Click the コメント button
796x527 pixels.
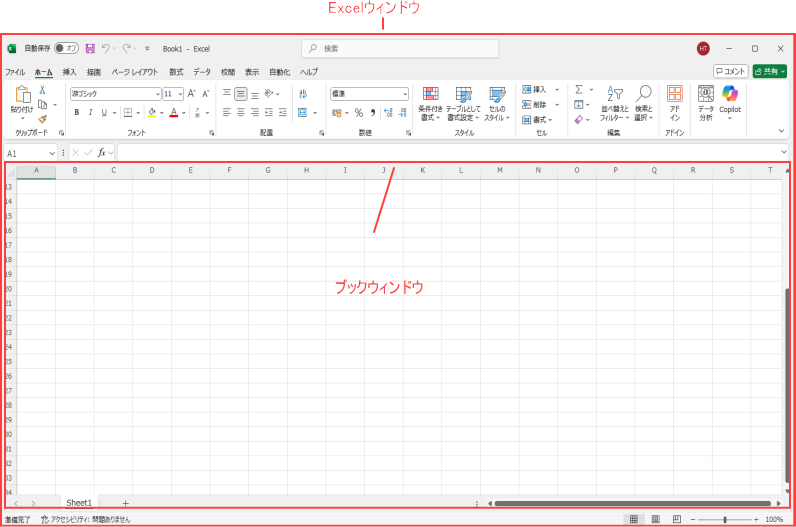(x=730, y=72)
